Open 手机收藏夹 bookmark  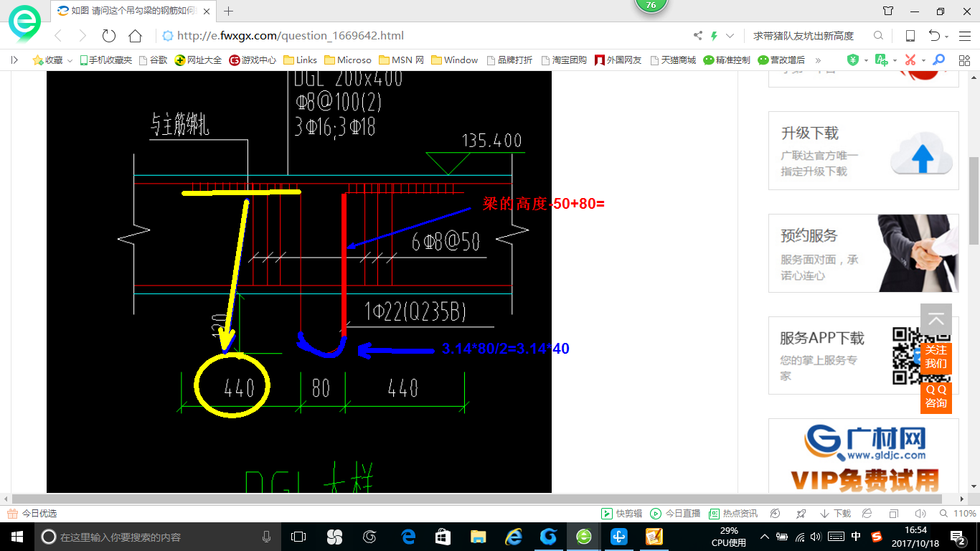(105, 60)
